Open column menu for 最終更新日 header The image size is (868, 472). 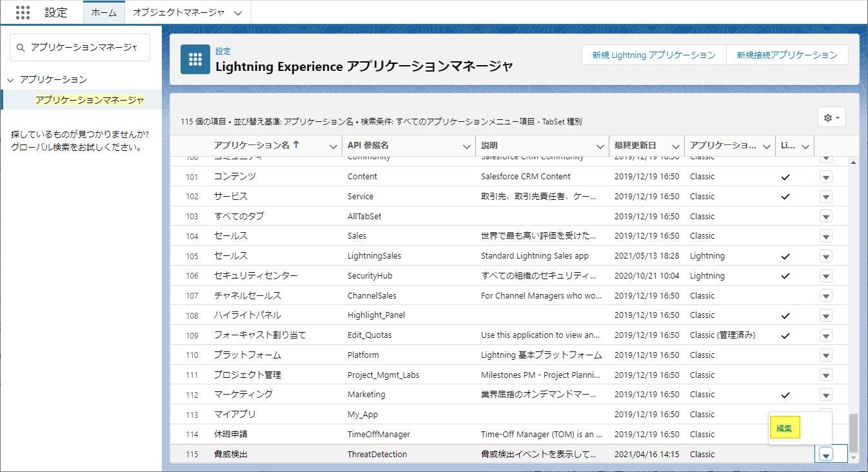click(676, 146)
